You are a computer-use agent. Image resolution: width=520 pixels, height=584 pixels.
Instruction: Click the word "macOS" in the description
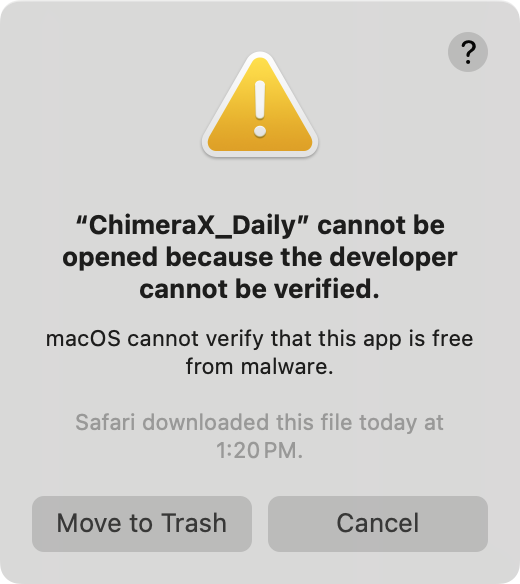click(83, 339)
